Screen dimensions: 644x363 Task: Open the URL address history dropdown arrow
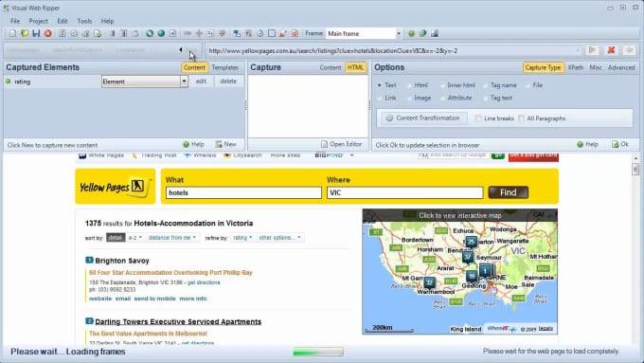tap(578, 50)
